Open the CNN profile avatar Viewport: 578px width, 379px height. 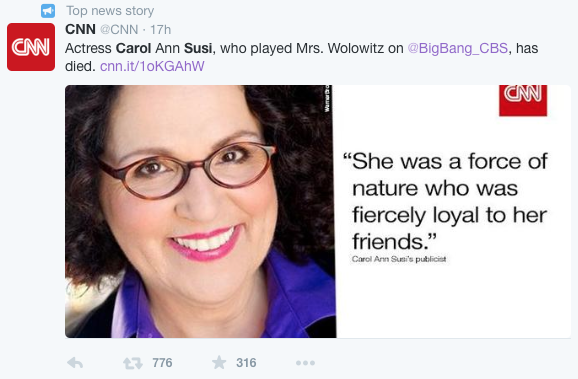[31, 47]
